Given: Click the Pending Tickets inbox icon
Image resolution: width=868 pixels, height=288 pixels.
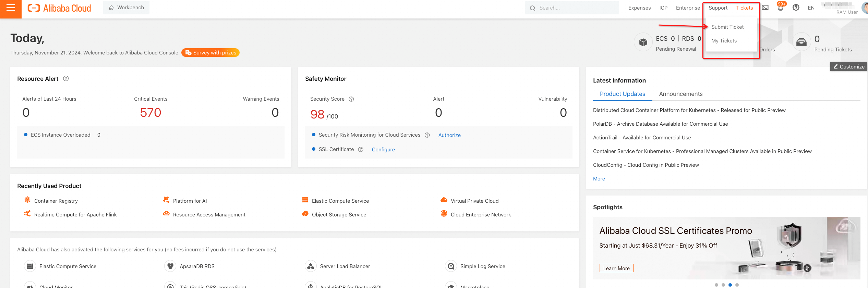Looking at the screenshot, I should [x=801, y=42].
